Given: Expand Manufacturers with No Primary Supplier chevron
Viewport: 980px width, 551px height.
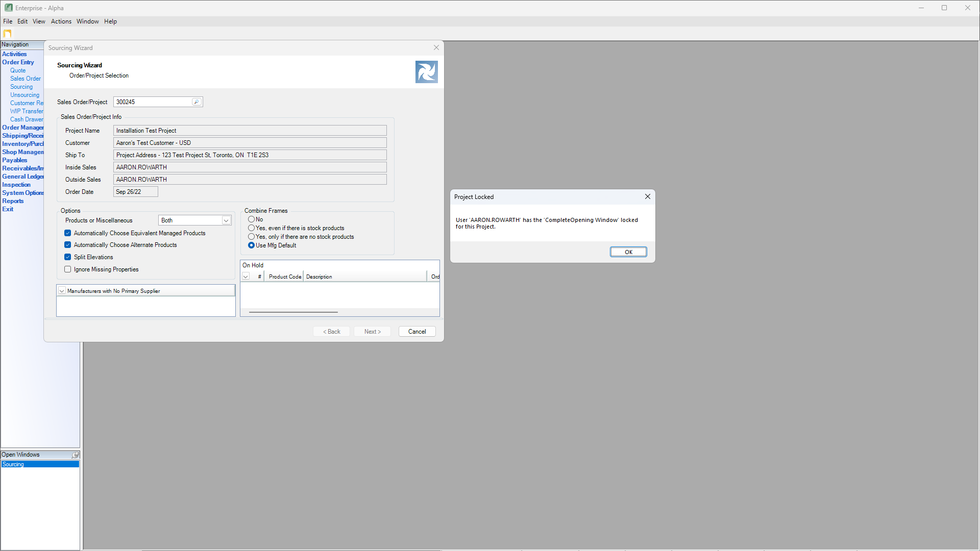Looking at the screenshot, I should click(x=62, y=291).
